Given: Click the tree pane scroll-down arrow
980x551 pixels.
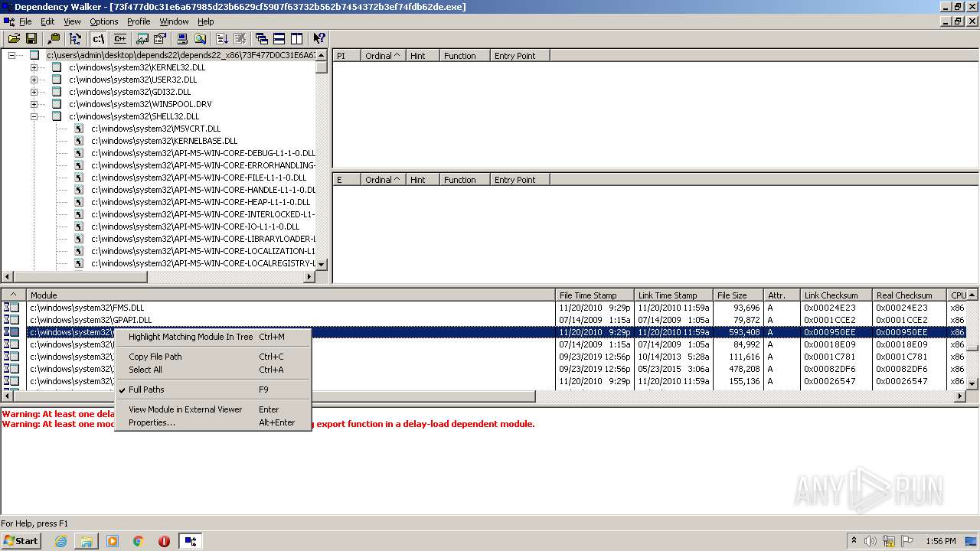Looking at the screenshot, I should click(x=322, y=264).
